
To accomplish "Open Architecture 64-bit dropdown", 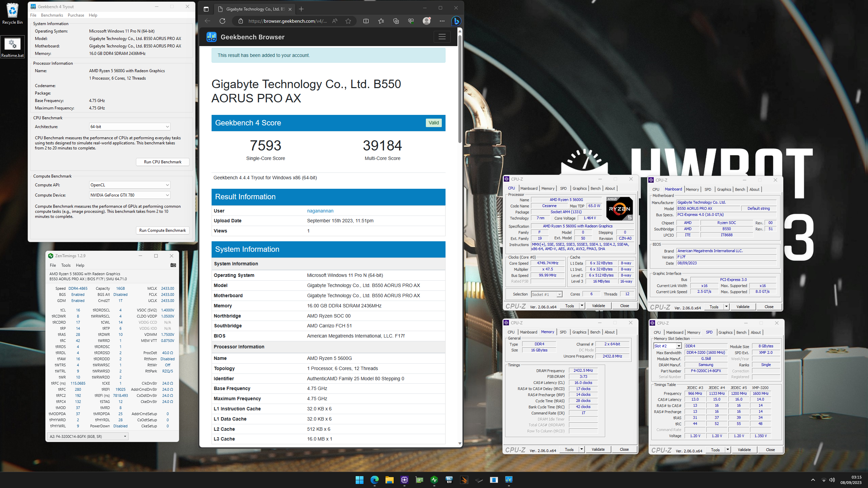I will click(130, 126).
